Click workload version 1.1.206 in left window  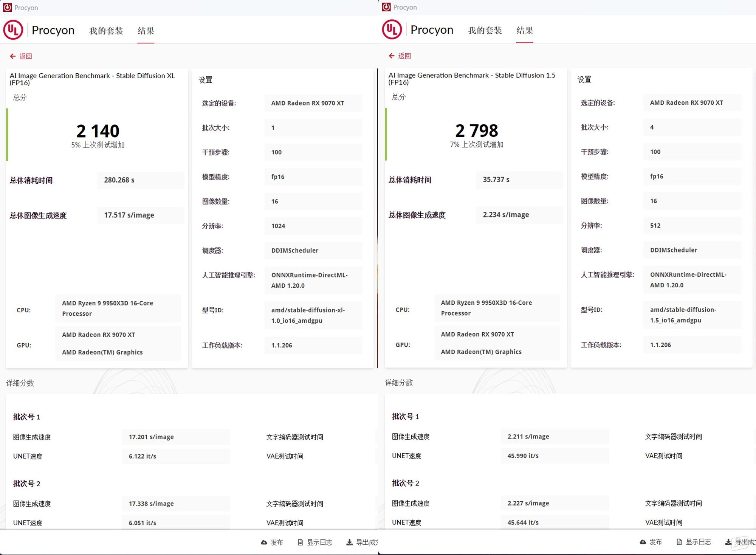click(313, 346)
